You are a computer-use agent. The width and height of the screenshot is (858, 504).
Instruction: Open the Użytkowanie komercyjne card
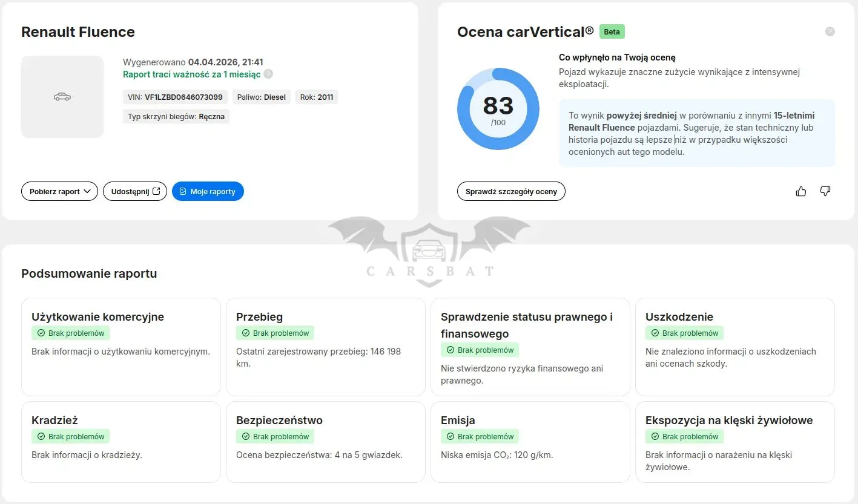point(121,347)
